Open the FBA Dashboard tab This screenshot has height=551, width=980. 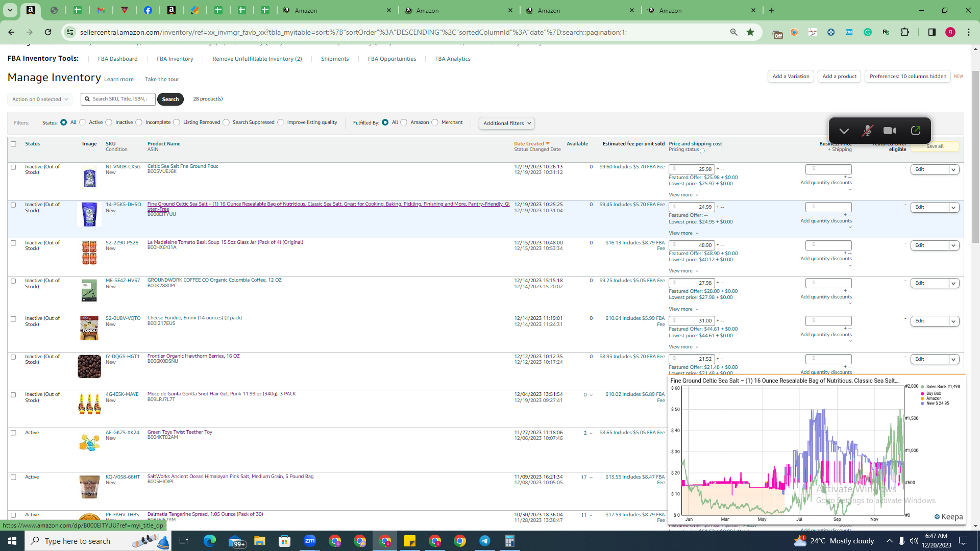click(x=117, y=59)
